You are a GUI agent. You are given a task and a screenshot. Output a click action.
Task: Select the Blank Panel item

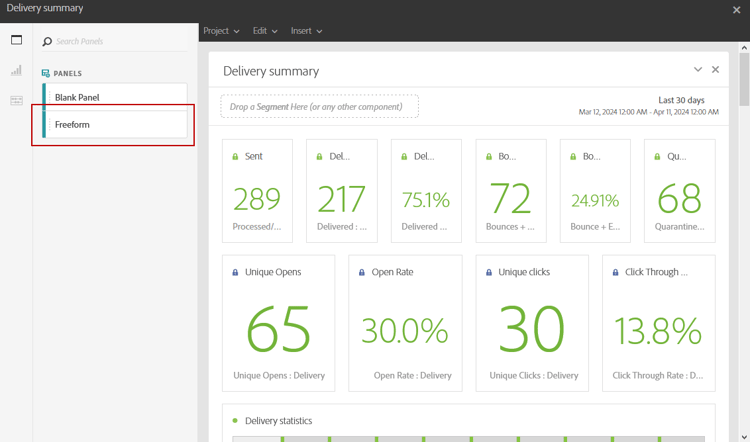(x=114, y=97)
